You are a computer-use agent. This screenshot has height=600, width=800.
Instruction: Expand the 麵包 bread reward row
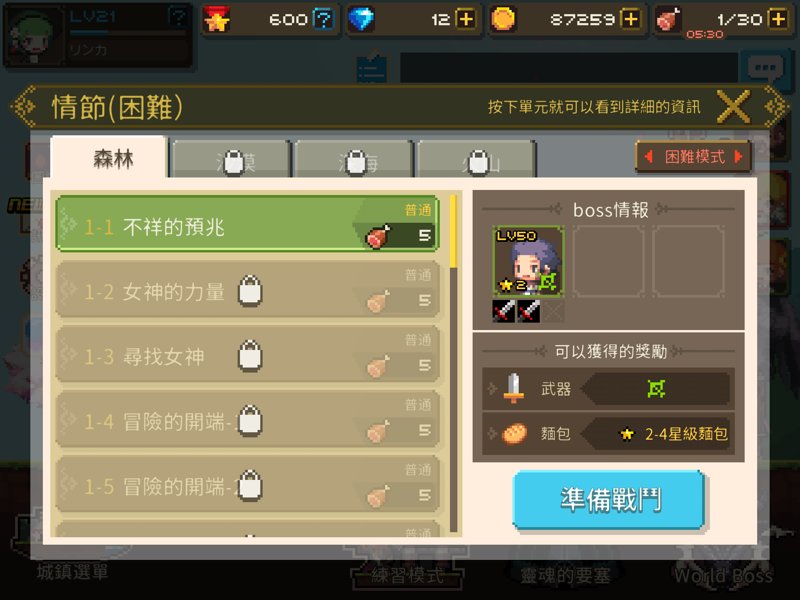[608, 434]
